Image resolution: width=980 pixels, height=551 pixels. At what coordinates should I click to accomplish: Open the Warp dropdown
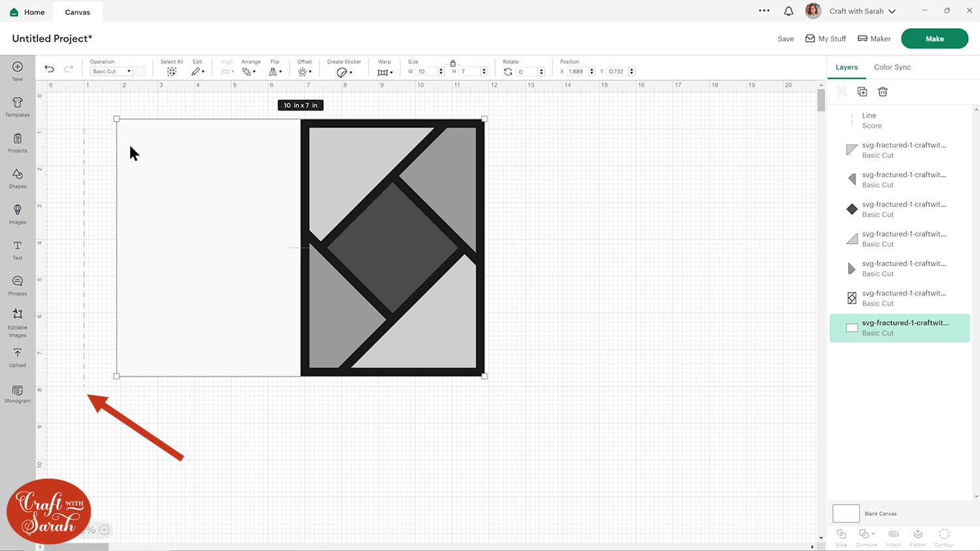385,68
